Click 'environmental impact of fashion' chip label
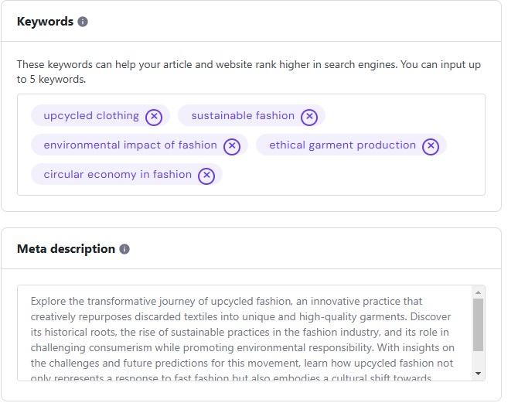This screenshot has width=518, height=420. tap(130, 145)
